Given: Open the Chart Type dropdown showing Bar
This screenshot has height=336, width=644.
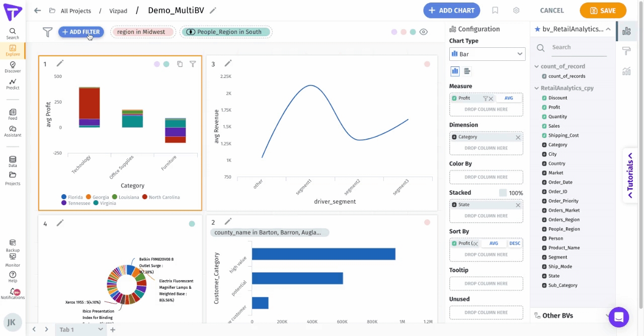Looking at the screenshot, I should pos(487,54).
